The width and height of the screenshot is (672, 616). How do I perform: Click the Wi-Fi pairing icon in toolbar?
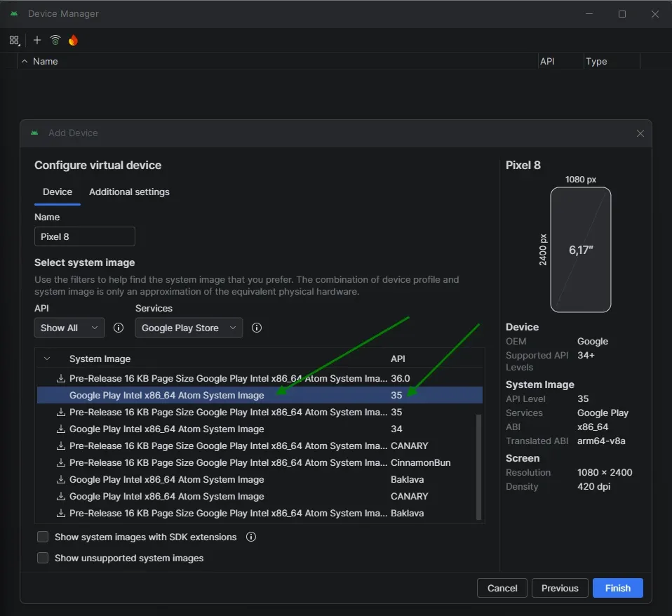(55, 40)
